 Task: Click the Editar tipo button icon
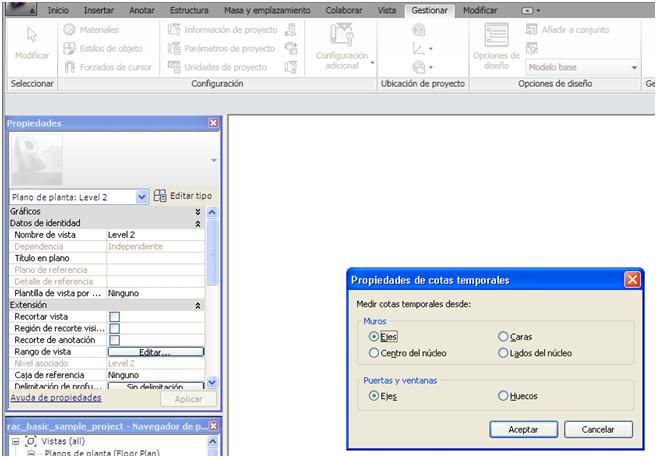click(160, 196)
